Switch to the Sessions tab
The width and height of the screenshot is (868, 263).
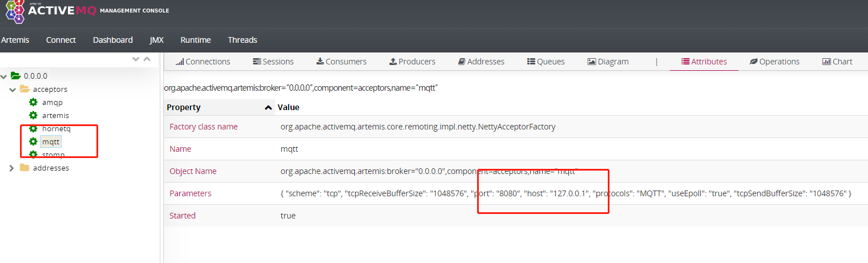pos(273,62)
